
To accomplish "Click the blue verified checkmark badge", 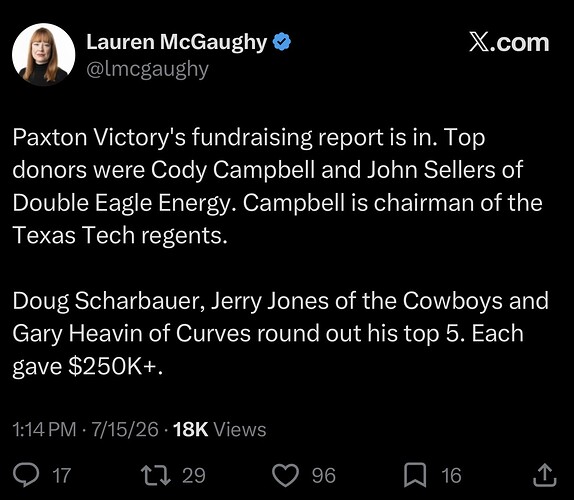I will [x=282, y=42].
